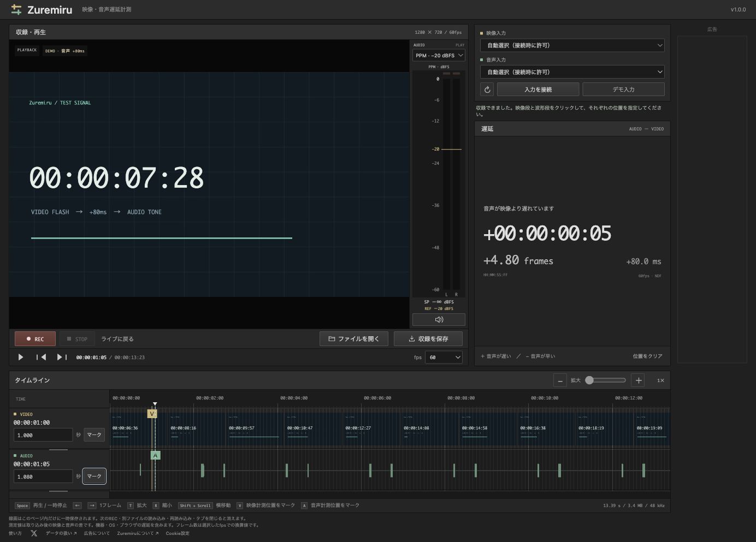Open the X social link icon
Viewport: 756px width, 542px height.
click(34, 533)
